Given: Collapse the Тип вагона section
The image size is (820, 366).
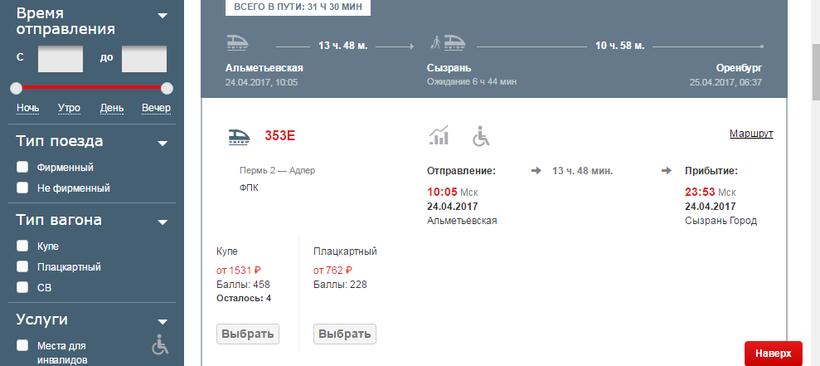Looking at the screenshot, I should [x=163, y=222].
